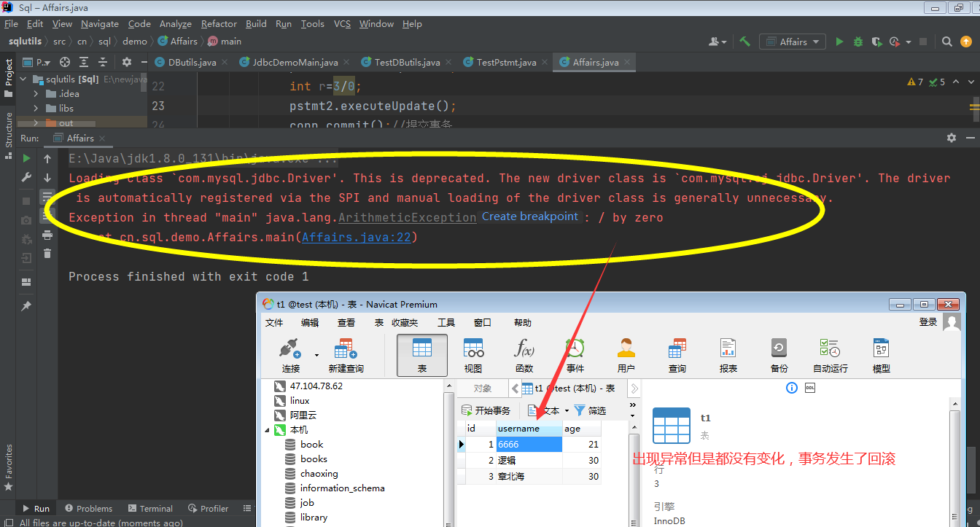Hide the Run tool window
980x527 pixels.
point(972,138)
